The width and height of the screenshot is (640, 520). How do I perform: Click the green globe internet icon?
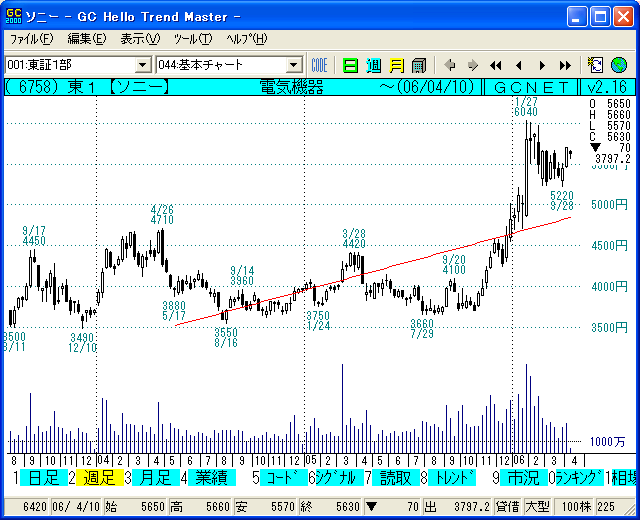(619, 65)
